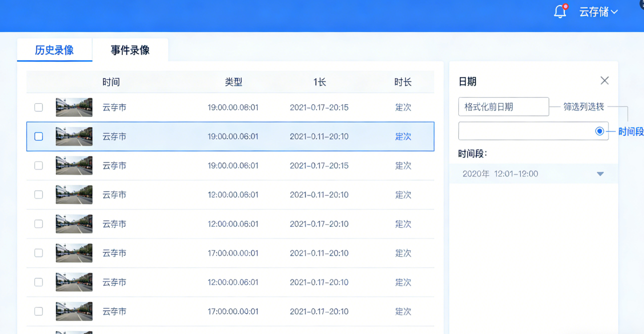
Task: Click the close X on the 日期 panel
Action: [605, 80]
